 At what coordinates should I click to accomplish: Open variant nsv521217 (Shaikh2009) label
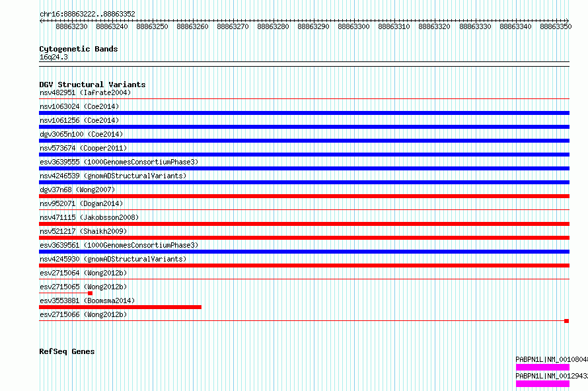83,231
